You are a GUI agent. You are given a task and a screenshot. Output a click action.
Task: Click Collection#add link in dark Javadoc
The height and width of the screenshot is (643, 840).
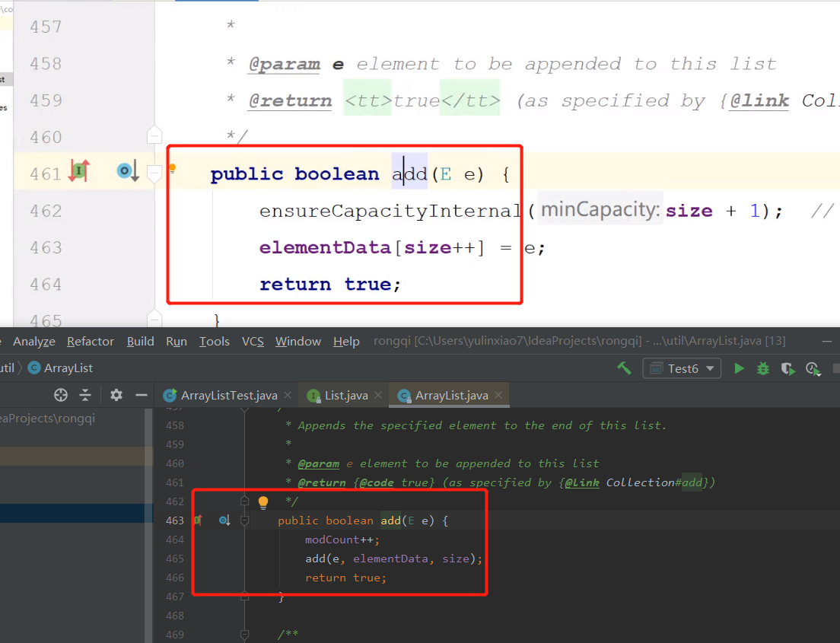point(654,482)
